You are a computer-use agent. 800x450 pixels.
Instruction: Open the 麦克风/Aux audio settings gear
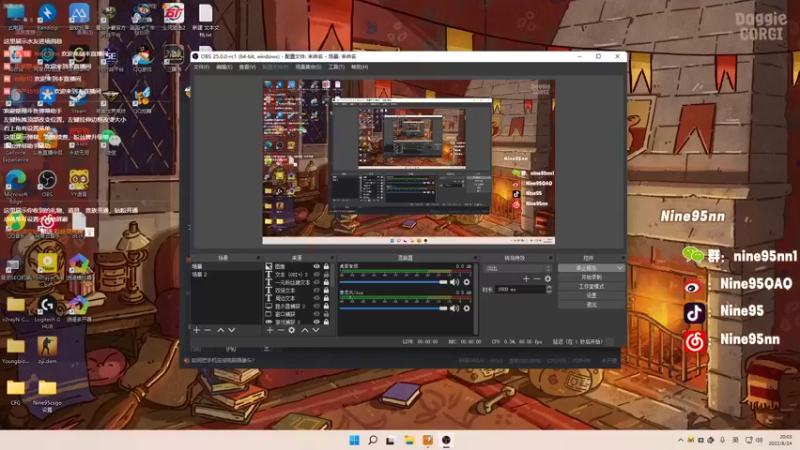coord(466,308)
